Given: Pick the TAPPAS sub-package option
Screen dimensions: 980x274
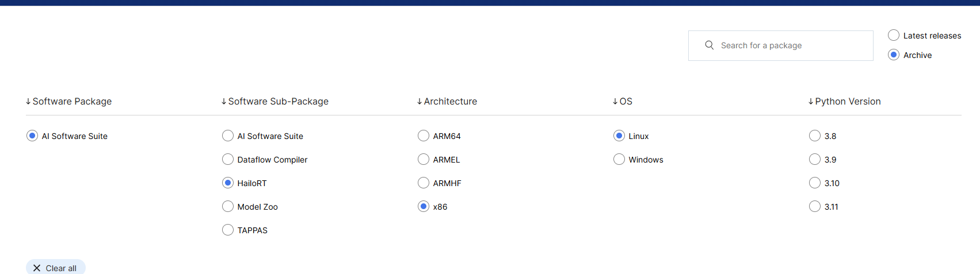Looking at the screenshot, I should (x=228, y=230).
